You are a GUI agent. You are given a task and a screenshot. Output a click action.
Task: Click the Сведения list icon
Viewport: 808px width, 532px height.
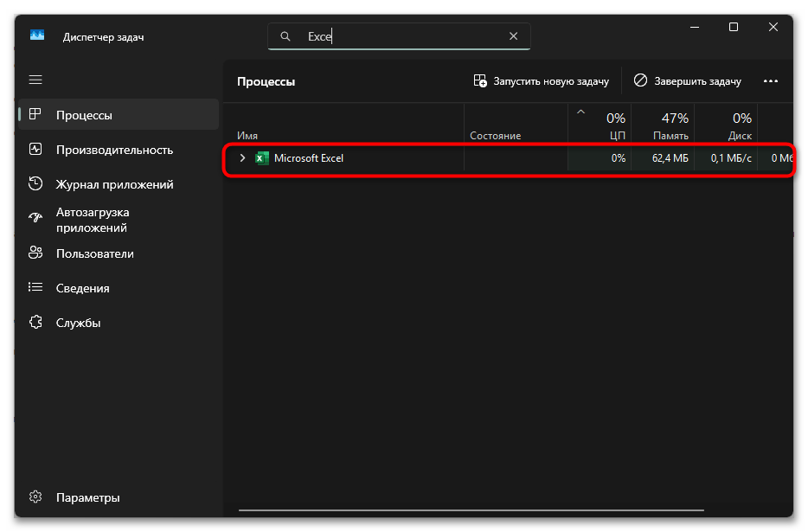click(x=35, y=288)
